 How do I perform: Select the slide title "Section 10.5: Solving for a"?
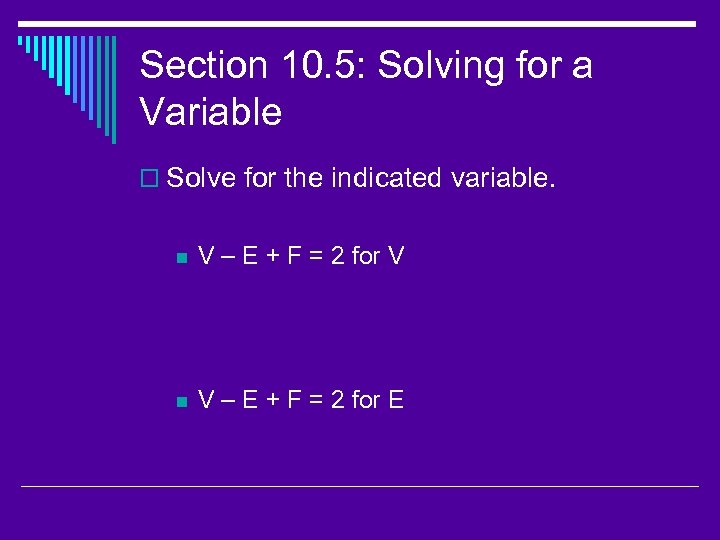pyautogui.click(x=366, y=66)
